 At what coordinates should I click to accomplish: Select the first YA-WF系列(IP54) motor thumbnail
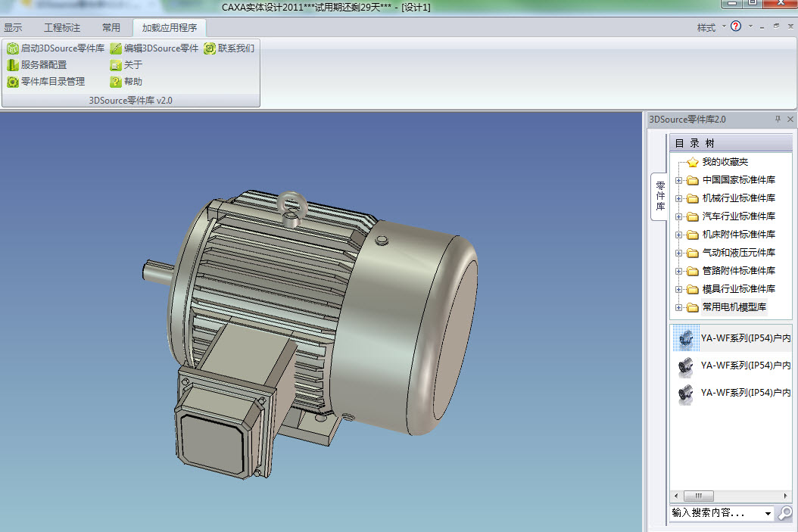click(x=686, y=338)
